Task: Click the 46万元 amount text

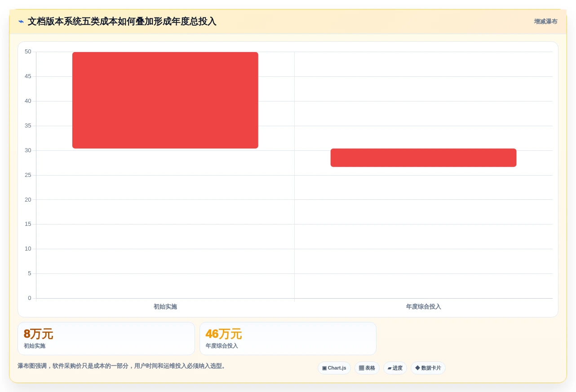Action: point(224,334)
